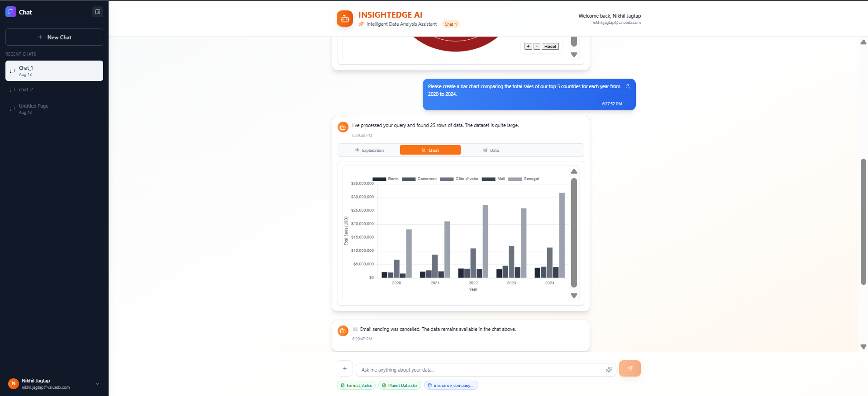Click the database icon on Data tab
The height and width of the screenshot is (396, 868).
485,150
